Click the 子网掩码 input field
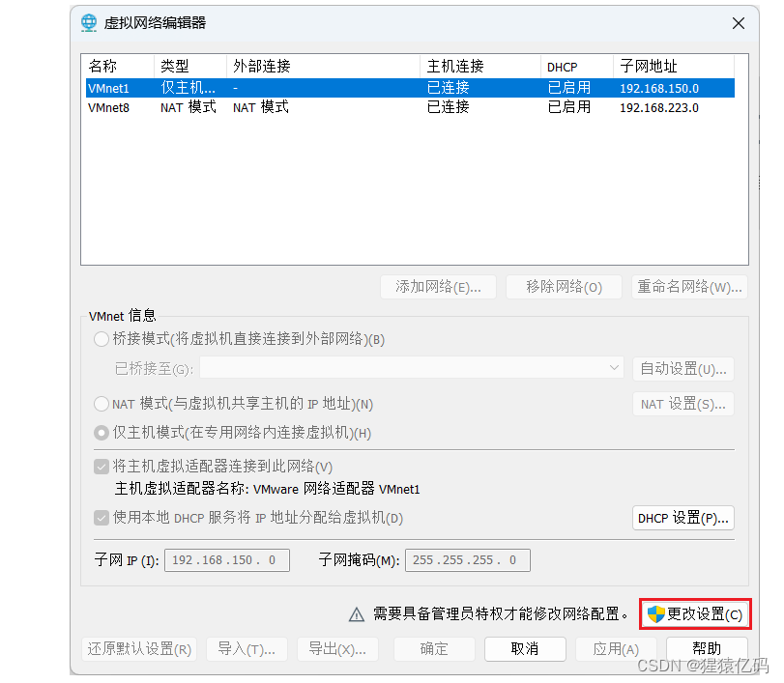 468,560
